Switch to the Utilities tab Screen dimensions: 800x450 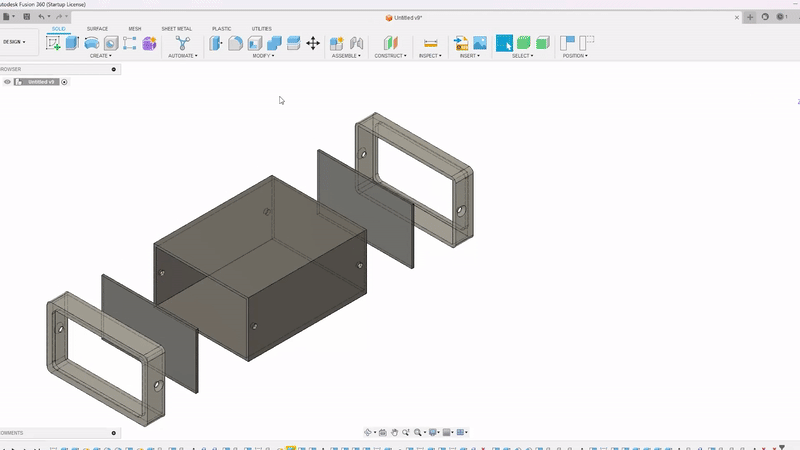pyautogui.click(x=261, y=29)
